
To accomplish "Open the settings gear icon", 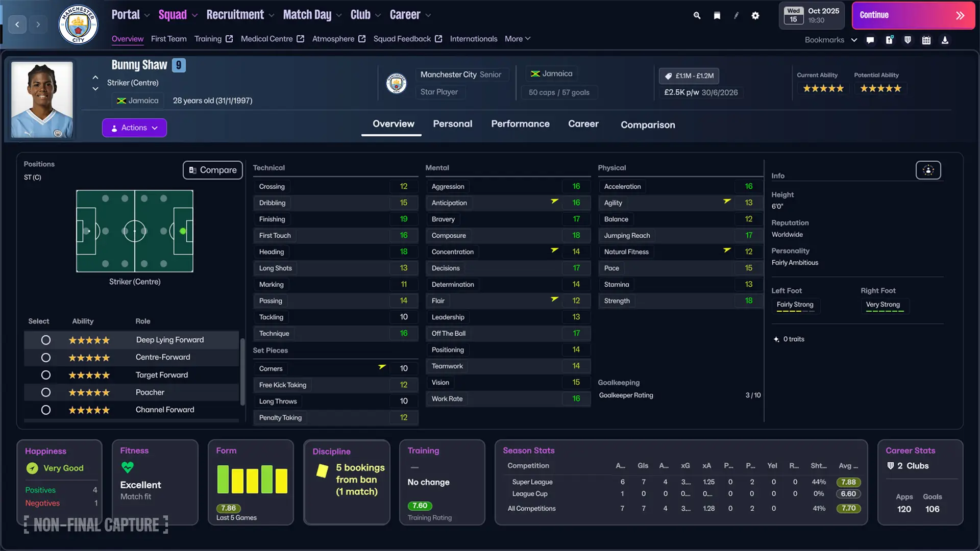I will coord(755,15).
